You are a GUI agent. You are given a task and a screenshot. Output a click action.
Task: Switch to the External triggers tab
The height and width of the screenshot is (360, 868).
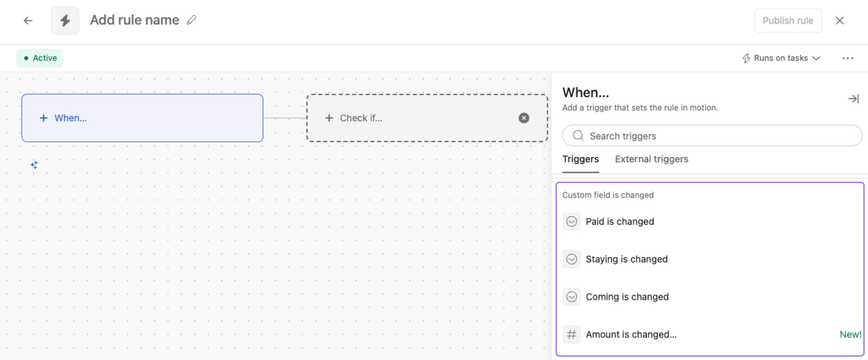tap(651, 159)
